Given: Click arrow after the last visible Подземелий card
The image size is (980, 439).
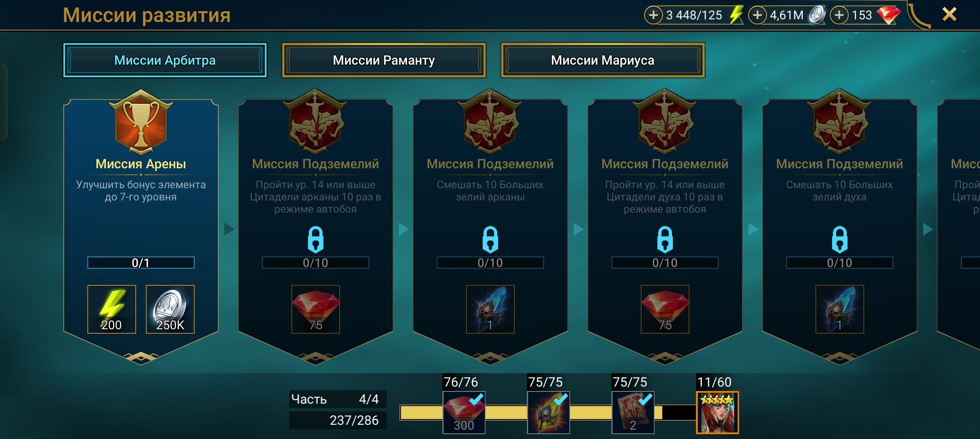Looking at the screenshot, I should click(928, 229).
